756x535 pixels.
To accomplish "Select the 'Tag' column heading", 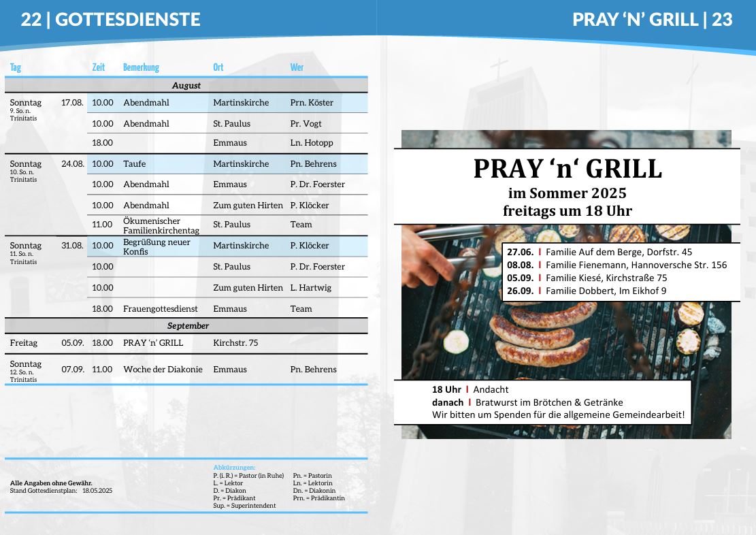I will (x=16, y=67).
